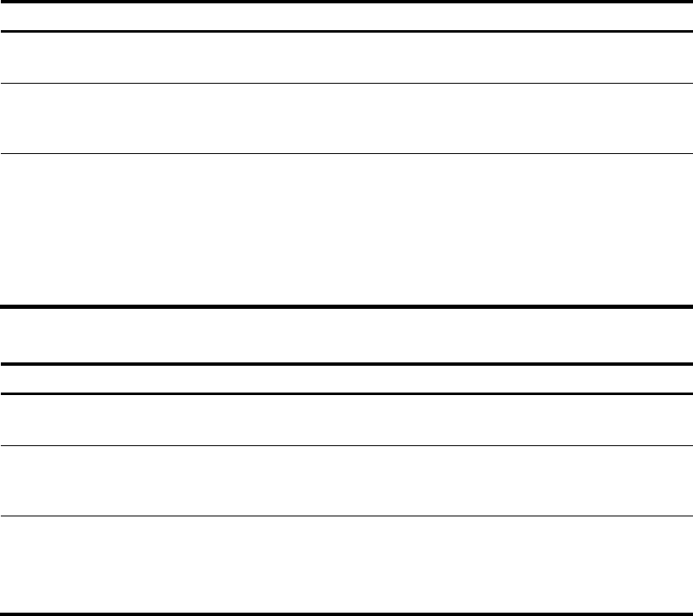Select the second empty body row in upper table

pyautogui.click(x=346, y=118)
